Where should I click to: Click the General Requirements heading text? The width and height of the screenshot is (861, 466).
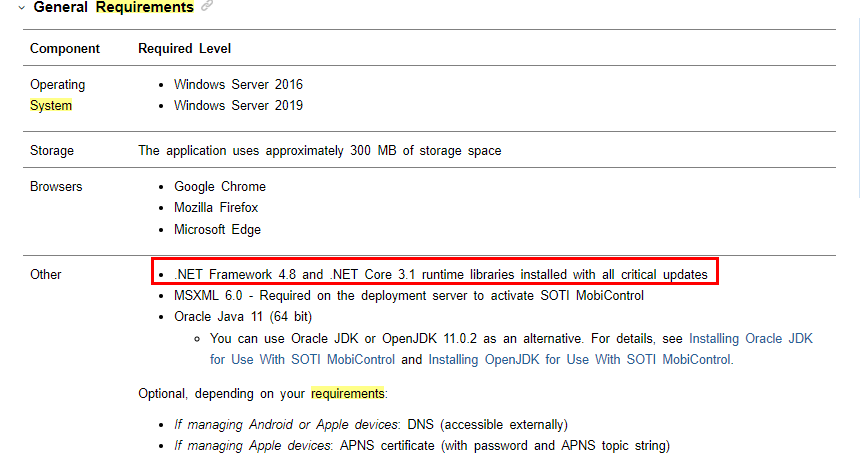(113, 8)
